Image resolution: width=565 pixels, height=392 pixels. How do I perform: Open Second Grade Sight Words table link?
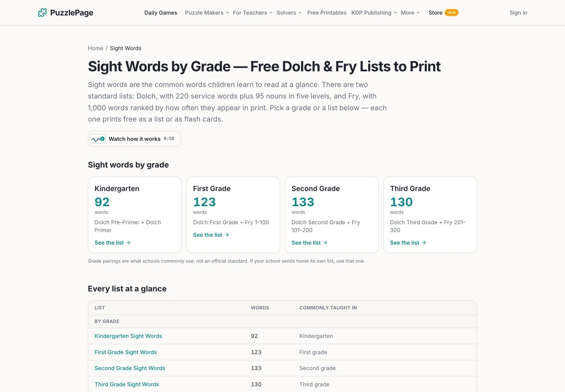[130, 368]
